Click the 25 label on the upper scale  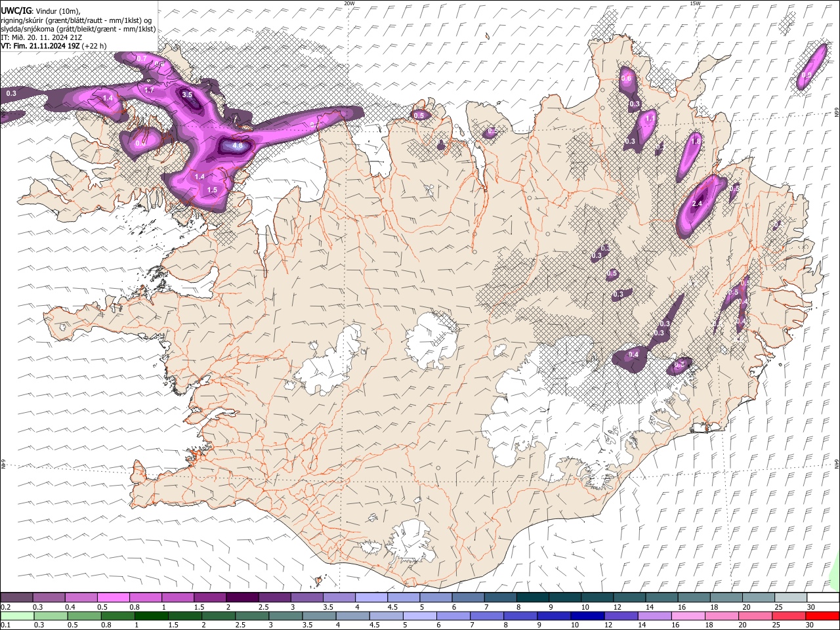778,607
